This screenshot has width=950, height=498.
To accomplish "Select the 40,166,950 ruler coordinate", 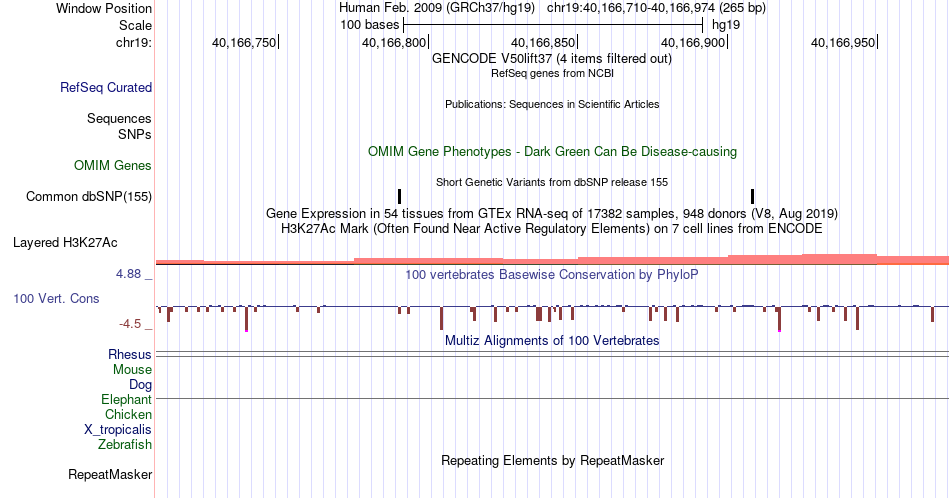I will tap(843, 42).
